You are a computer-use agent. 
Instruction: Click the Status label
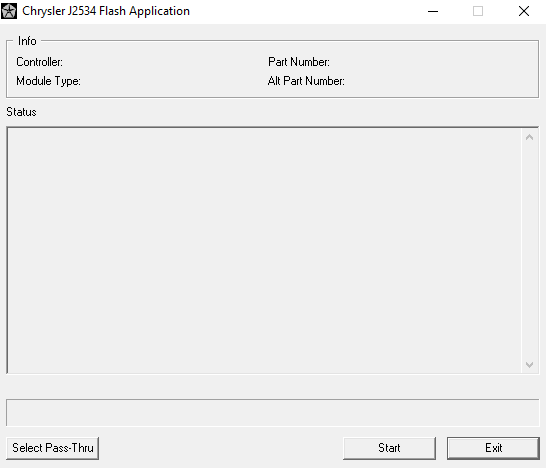click(x=21, y=112)
